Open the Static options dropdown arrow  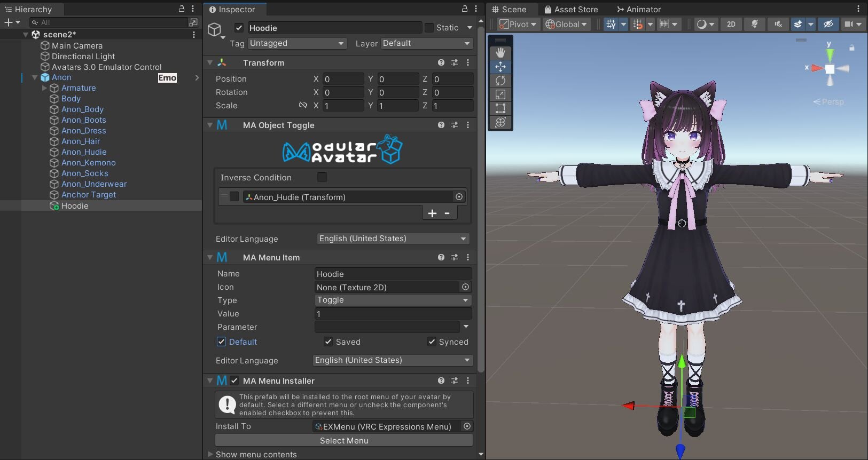[x=470, y=28]
